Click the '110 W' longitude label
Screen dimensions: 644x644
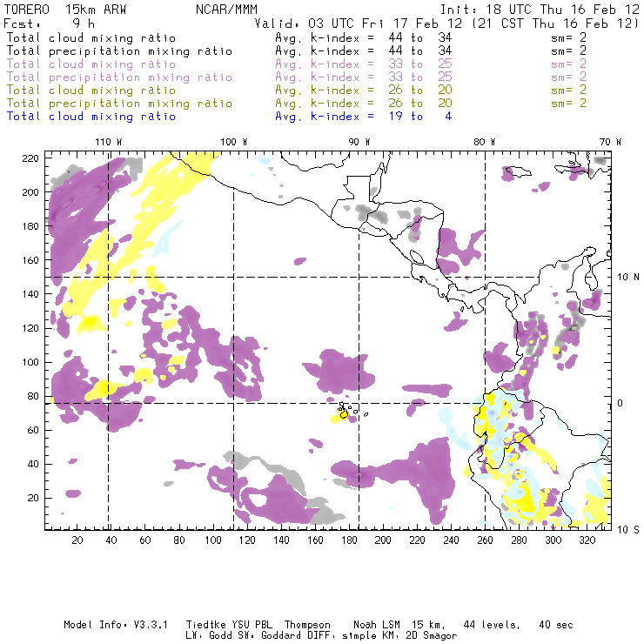pos(109,142)
